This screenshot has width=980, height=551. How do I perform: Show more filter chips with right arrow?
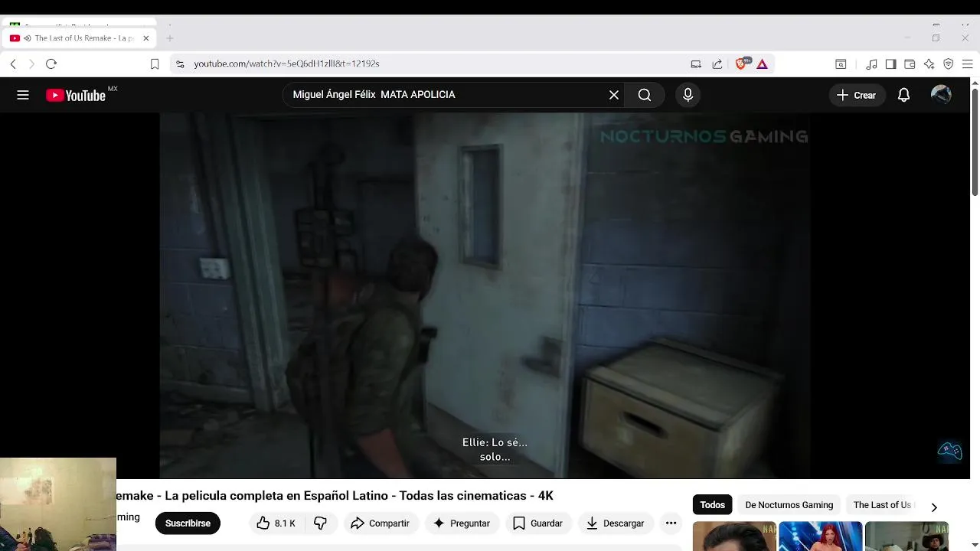tap(934, 507)
